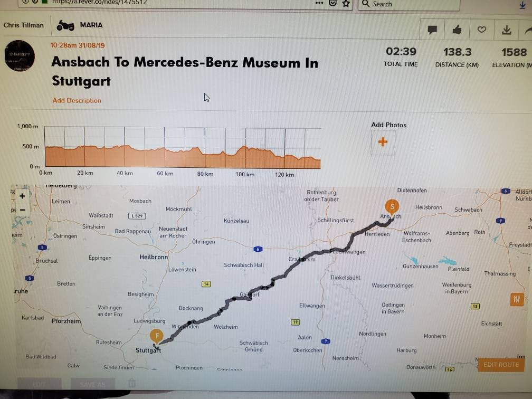
Task: Zoom in on the map
Action: tap(22, 196)
